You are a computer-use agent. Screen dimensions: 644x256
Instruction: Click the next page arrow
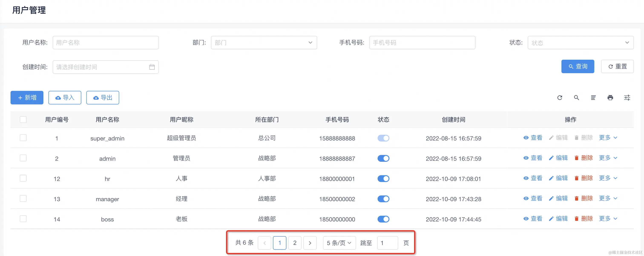(310, 243)
